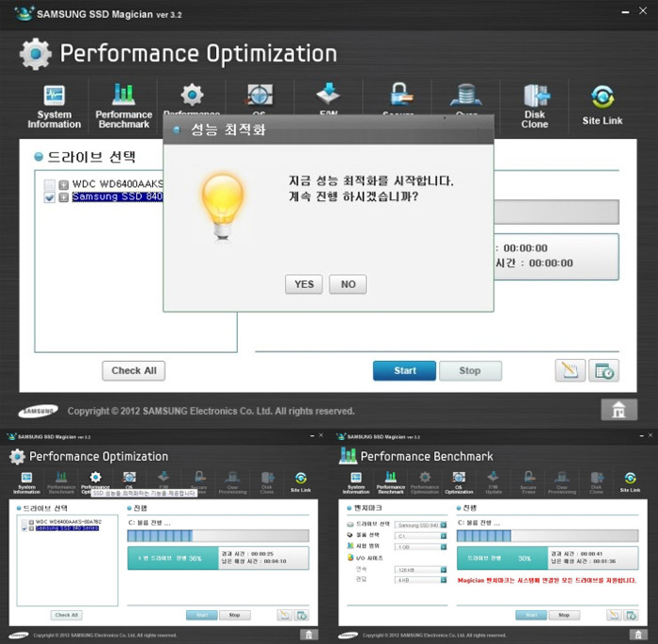This screenshot has width=658, height=644.
Task: Check the WDC WD6400AAKS drive in large window
Action: click(50, 184)
